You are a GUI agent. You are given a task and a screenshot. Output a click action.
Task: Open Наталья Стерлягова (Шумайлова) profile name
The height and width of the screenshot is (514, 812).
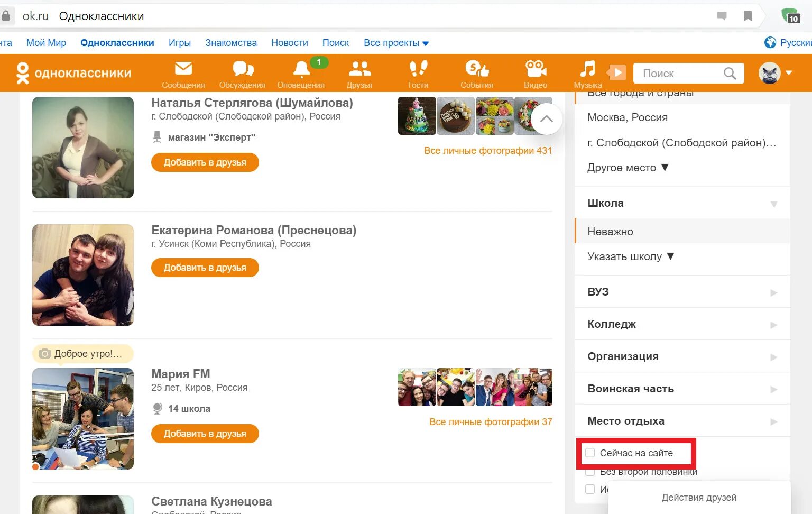252,103
